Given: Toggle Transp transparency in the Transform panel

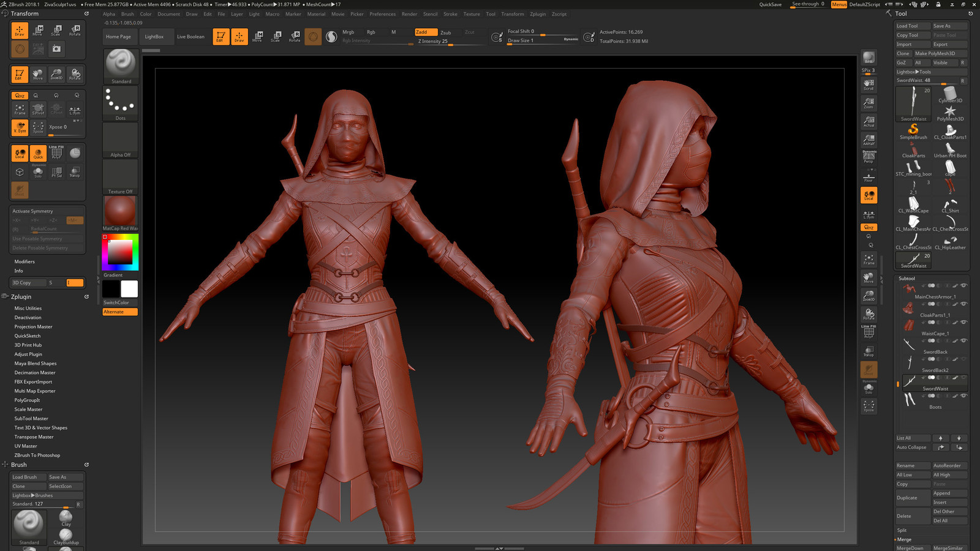Looking at the screenshot, I should pos(75,172).
